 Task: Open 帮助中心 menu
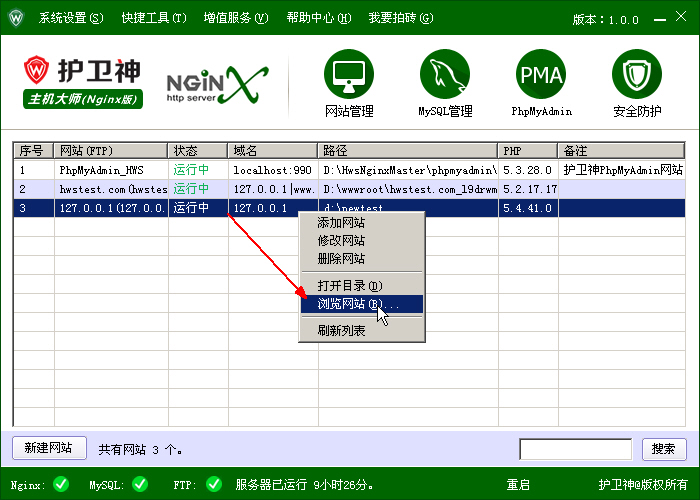[x=319, y=18]
